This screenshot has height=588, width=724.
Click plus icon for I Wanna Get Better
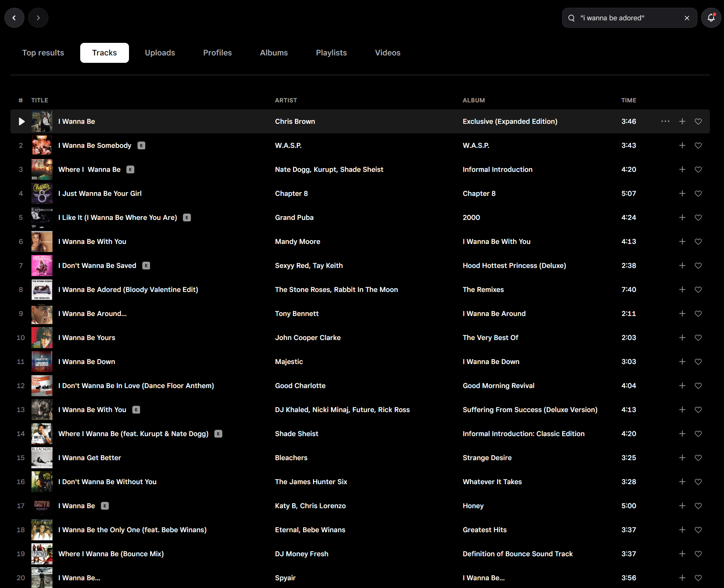pos(682,458)
